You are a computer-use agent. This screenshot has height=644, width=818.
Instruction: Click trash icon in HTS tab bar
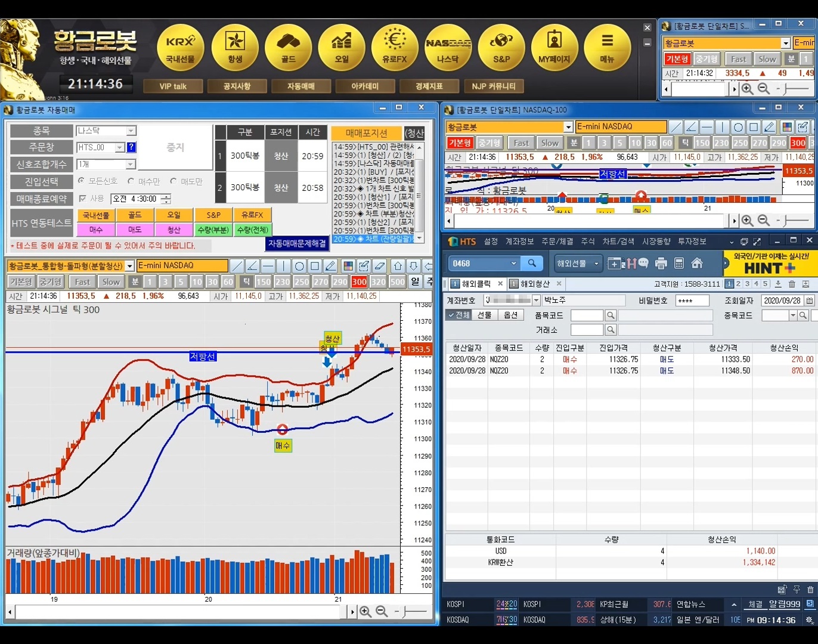792,284
